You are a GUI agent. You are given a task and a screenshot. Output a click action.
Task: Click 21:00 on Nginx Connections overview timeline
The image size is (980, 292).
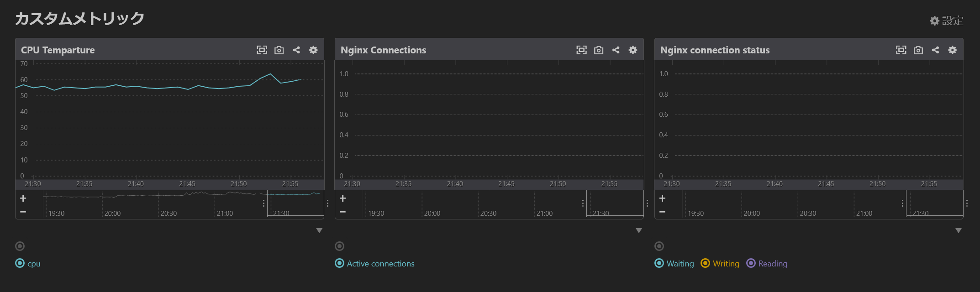coord(544,214)
